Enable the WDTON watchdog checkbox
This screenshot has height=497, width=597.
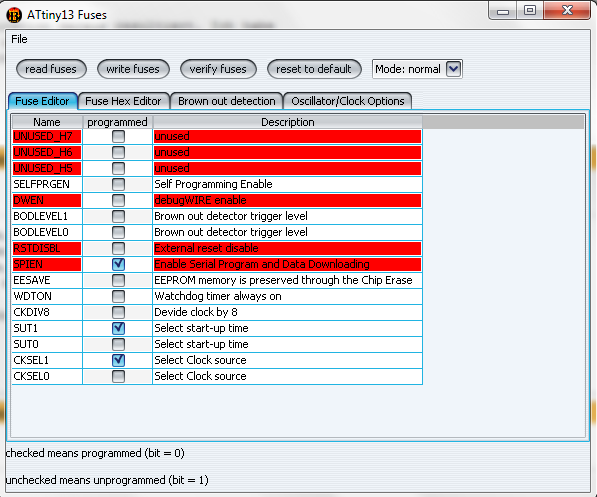click(118, 296)
